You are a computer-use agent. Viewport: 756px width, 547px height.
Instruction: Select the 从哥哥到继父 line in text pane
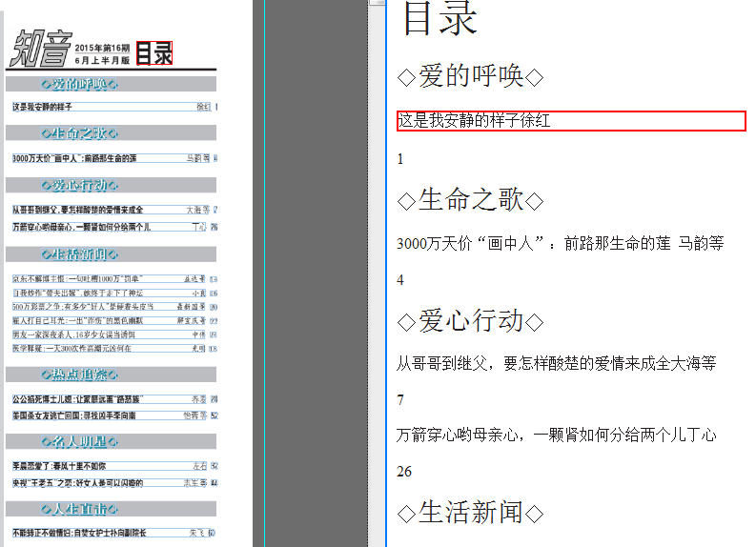pos(556,364)
